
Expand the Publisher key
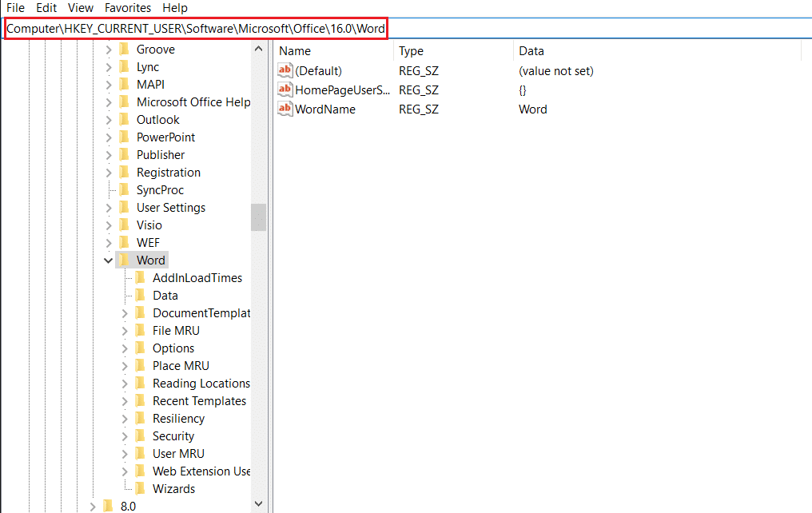[x=108, y=155]
